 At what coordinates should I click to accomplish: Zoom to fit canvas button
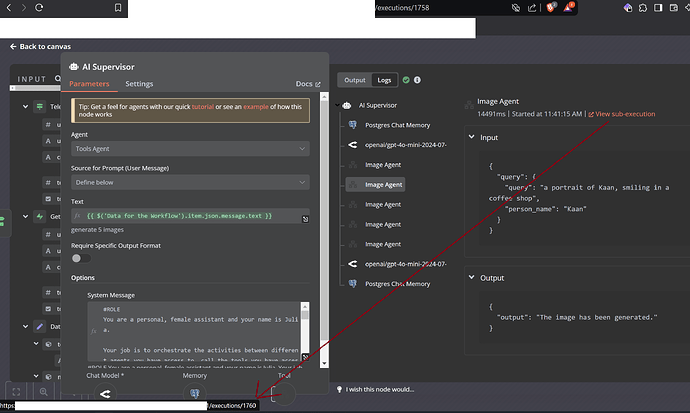point(16,391)
